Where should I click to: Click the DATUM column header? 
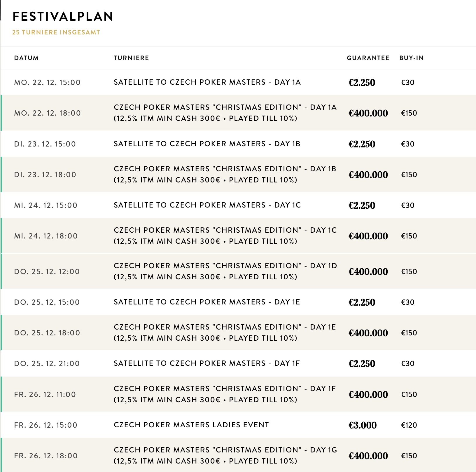click(x=26, y=58)
